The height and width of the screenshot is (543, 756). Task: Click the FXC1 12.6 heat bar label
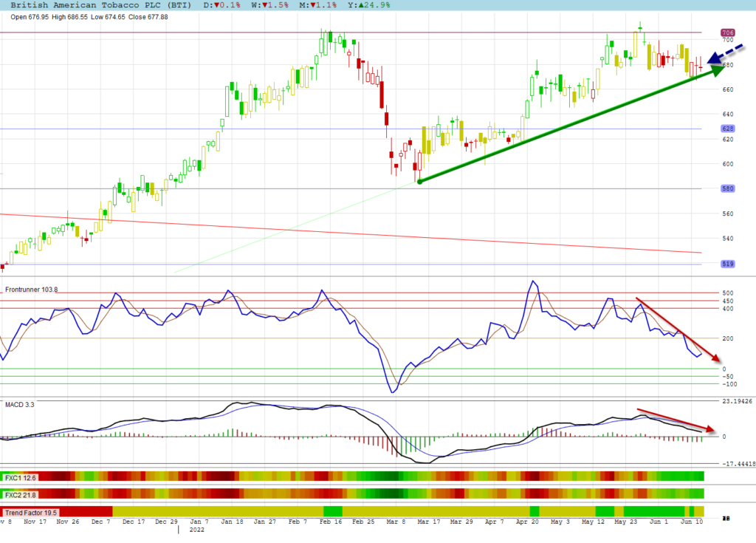20,478
